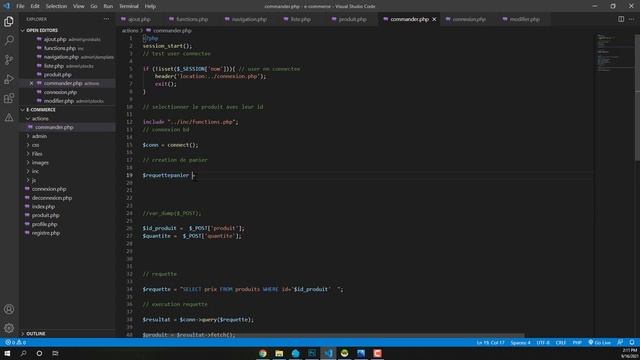Open the Source Control view
The width and height of the screenshot is (640, 360).
(x=9, y=60)
